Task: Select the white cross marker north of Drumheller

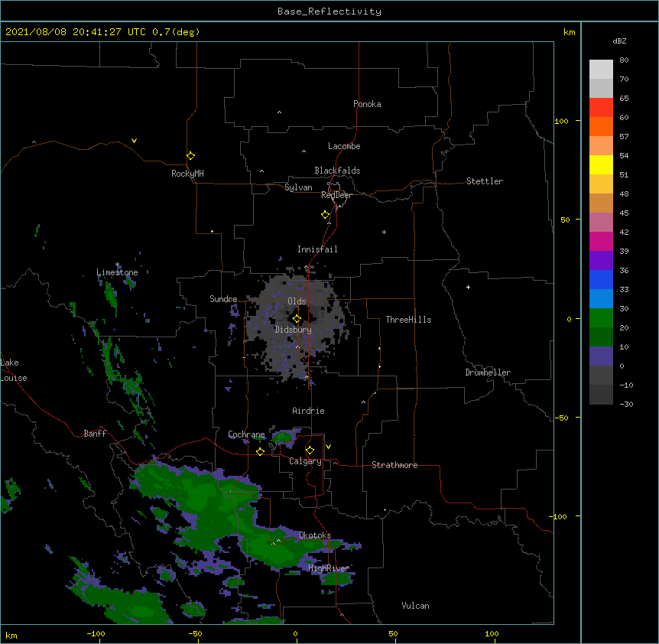Action: (468, 287)
